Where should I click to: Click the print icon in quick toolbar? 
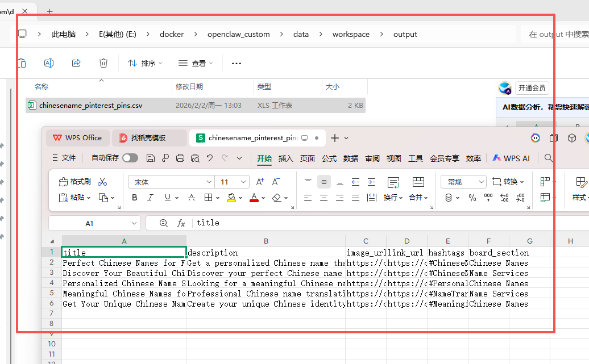coord(180,158)
